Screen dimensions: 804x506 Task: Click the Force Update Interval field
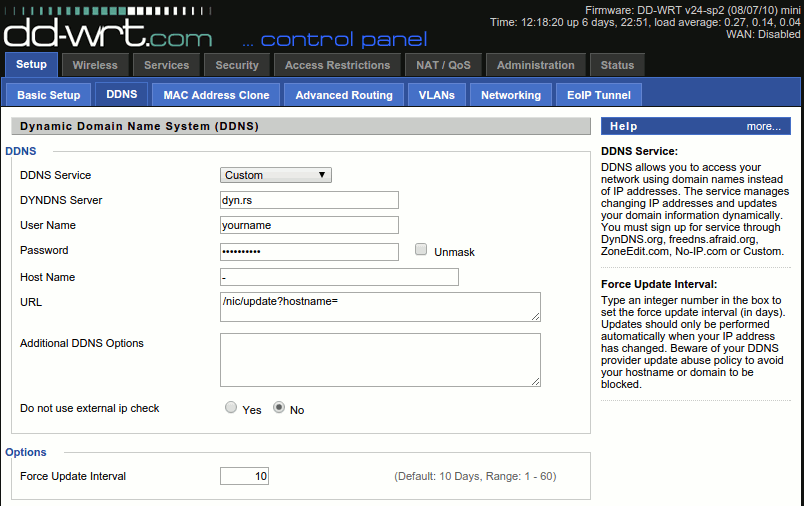tap(245, 476)
